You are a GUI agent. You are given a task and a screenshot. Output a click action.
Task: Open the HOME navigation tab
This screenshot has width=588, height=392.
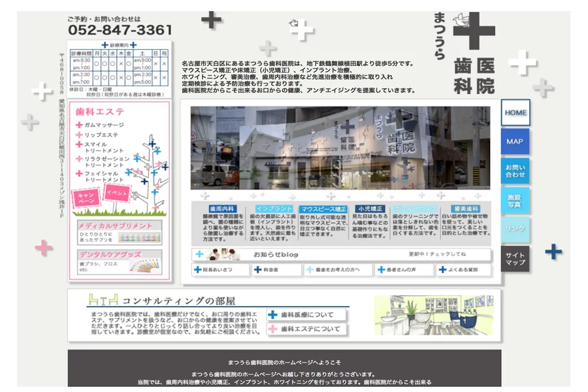point(515,112)
